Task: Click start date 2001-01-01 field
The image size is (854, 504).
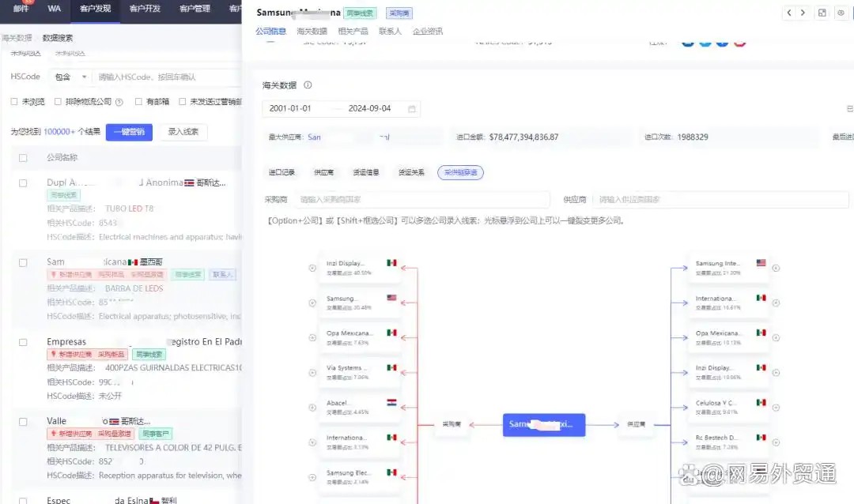Action: [290, 108]
